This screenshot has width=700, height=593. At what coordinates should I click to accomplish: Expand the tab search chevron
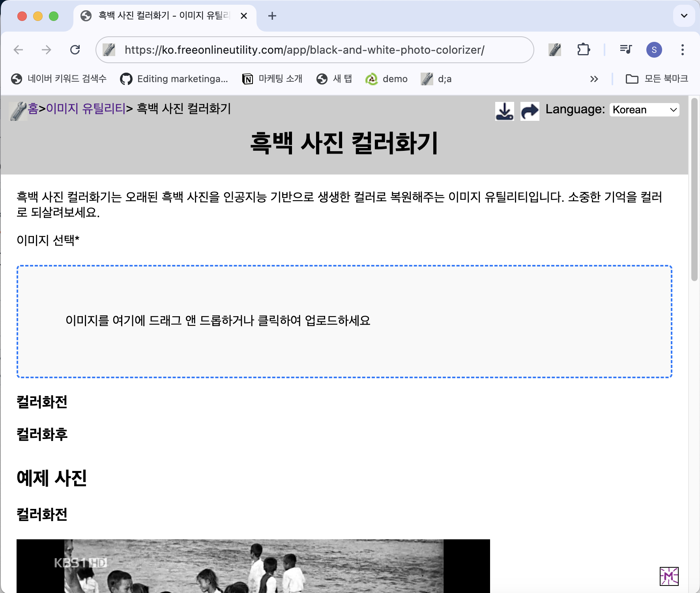tap(684, 16)
